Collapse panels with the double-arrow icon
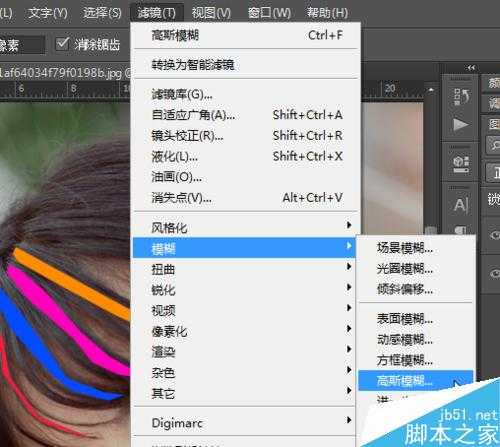The height and width of the screenshot is (447, 500). tap(471, 68)
